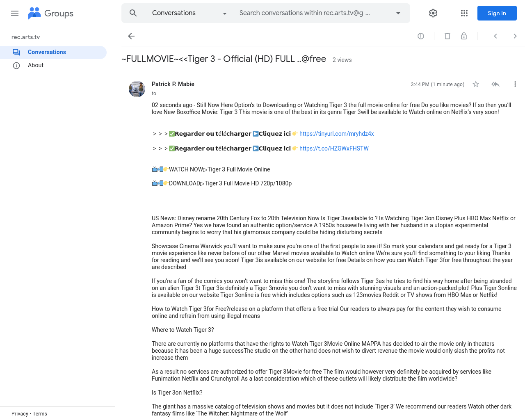This screenshot has height=420, width=525.
Task: Expand advanced search options arrow
Action: point(398,13)
